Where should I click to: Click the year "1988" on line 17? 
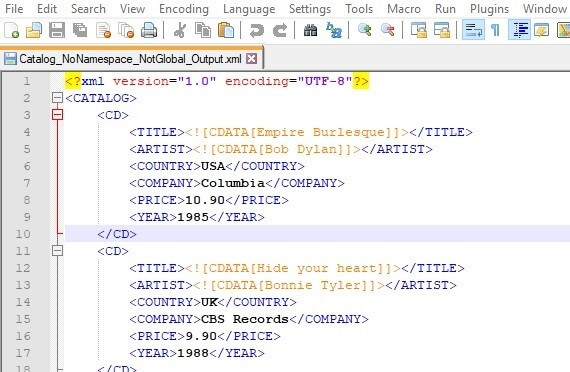tap(193, 353)
